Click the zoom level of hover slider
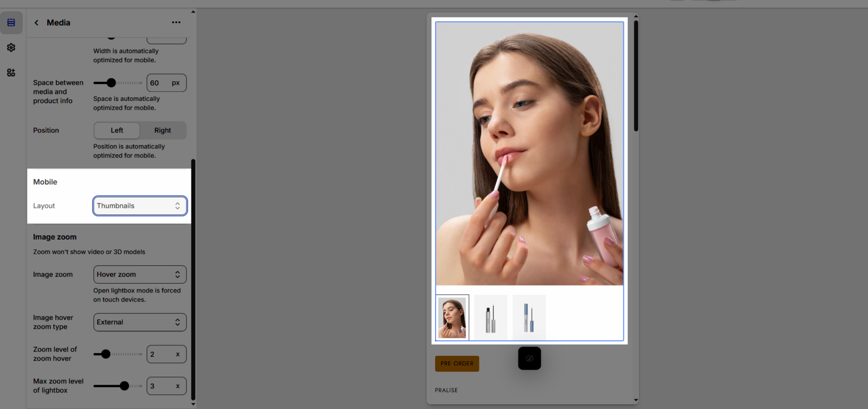The width and height of the screenshot is (868, 409). [x=106, y=354]
